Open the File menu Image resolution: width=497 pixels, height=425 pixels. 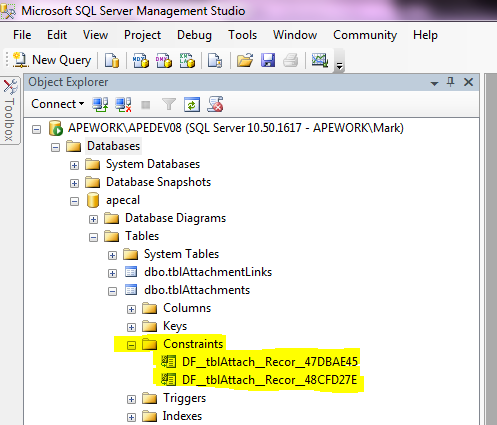click(22, 35)
